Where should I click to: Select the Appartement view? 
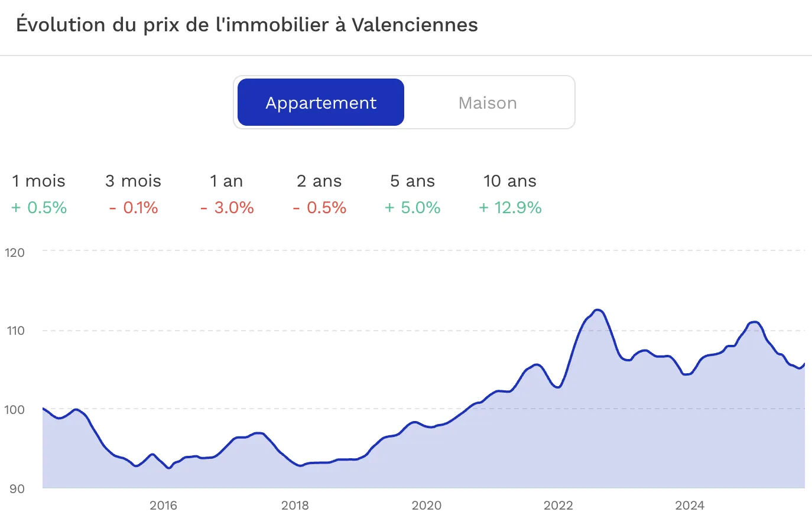[320, 102]
